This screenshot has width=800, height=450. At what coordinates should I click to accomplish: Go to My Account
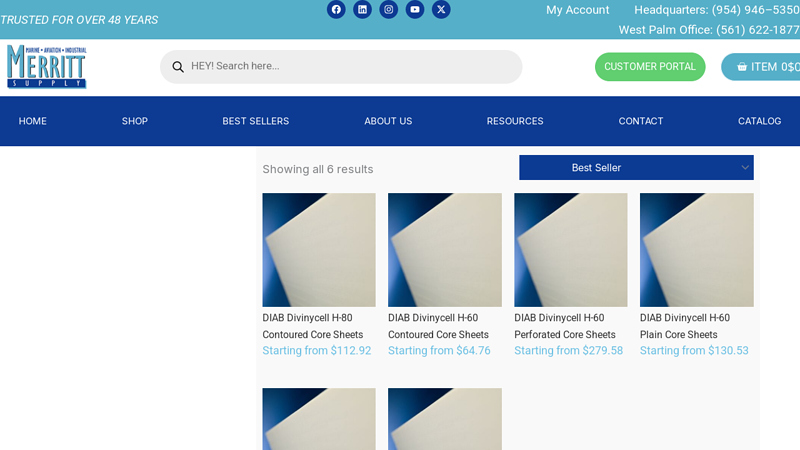coord(578,10)
